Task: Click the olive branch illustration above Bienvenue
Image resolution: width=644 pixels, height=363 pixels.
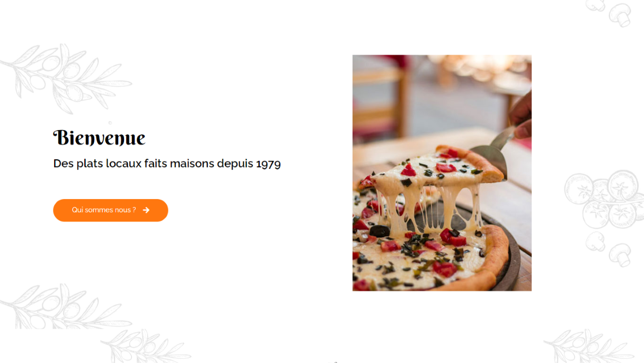Action: click(x=66, y=79)
